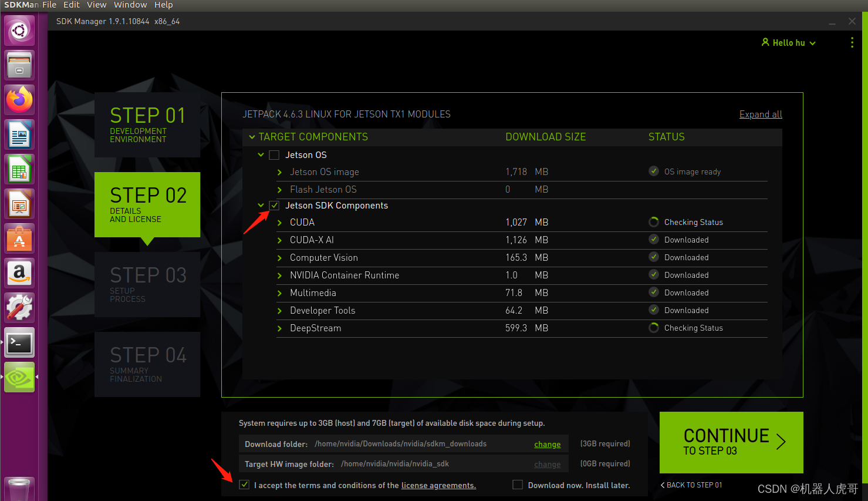Viewport: 868px width, 501px height.
Task: Expand the Multimedia row
Action: [279, 293]
